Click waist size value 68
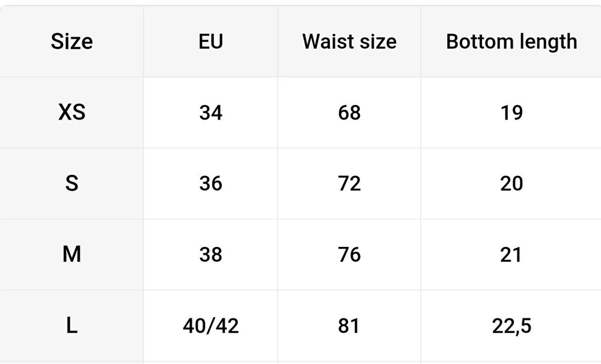Viewport: 601px width, 364px height. coord(349,112)
